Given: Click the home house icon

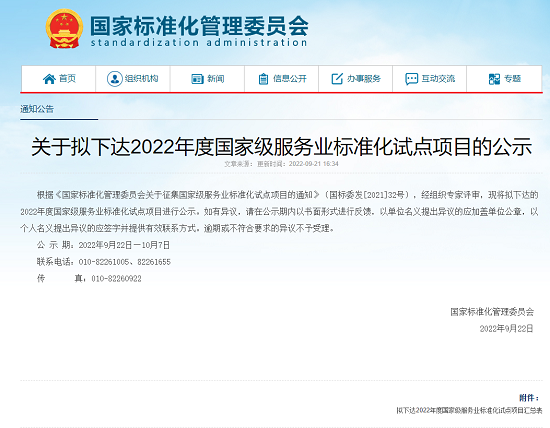Looking at the screenshot, I should (x=49, y=79).
